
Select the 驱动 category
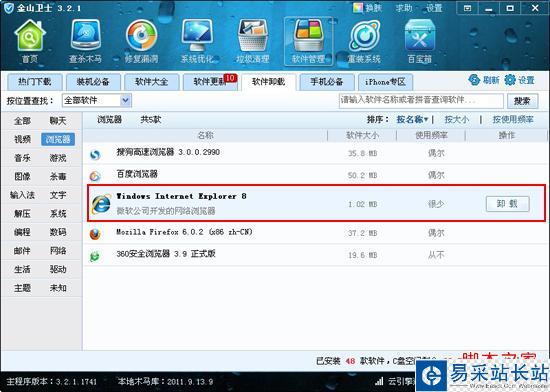tap(58, 270)
